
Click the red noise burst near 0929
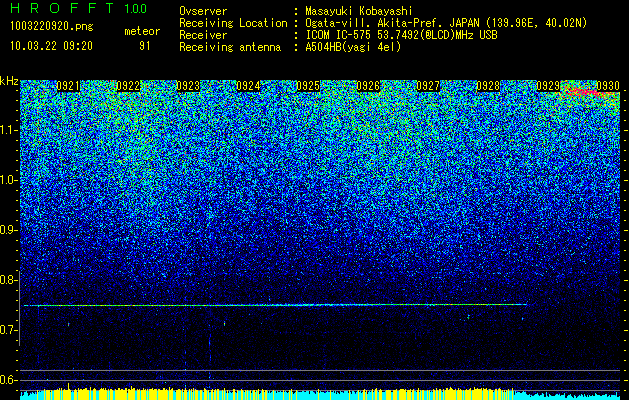586,91
